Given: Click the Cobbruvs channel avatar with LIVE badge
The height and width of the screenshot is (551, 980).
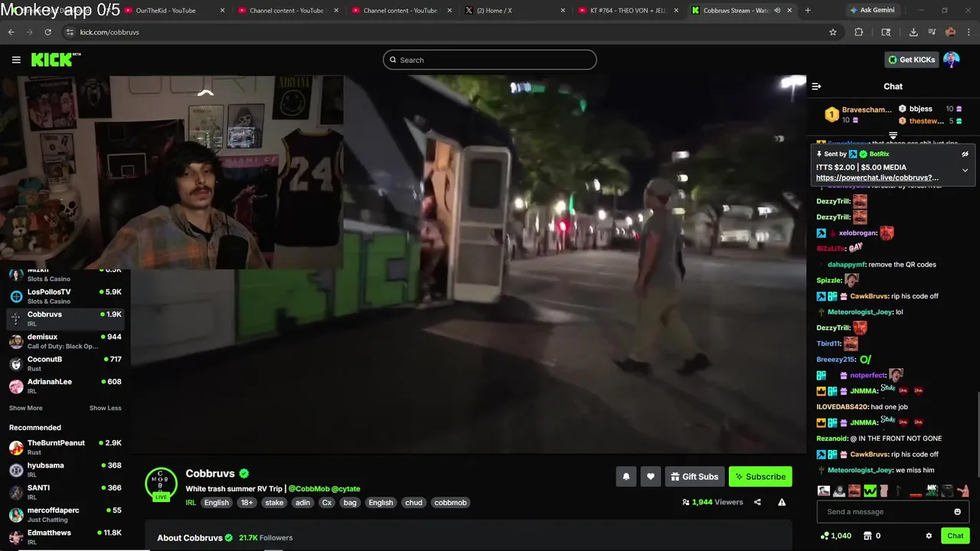Looking at the screenshot, I should 161,484.
